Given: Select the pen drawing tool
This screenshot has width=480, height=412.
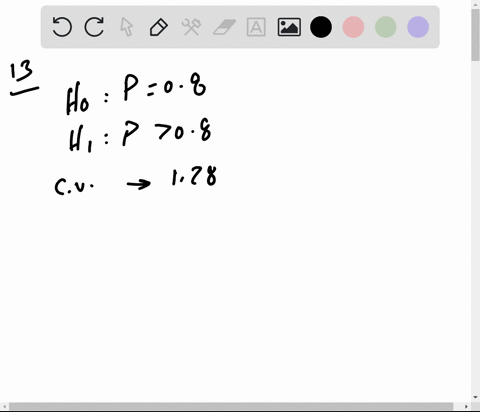Looking at the screenshot, I should [x=159, y=27].
